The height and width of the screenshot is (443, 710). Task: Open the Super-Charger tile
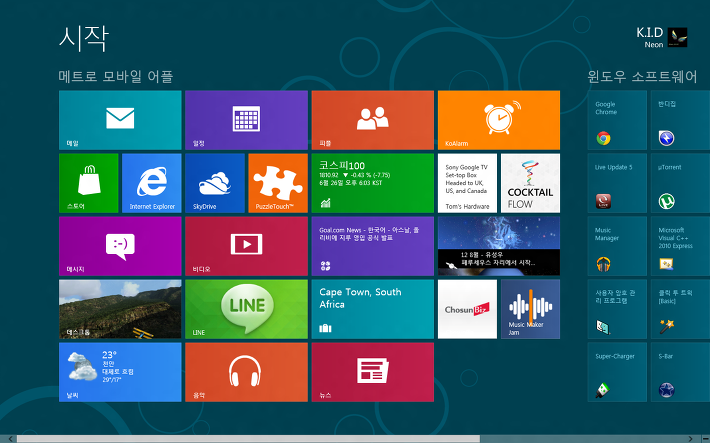[617, 372]
